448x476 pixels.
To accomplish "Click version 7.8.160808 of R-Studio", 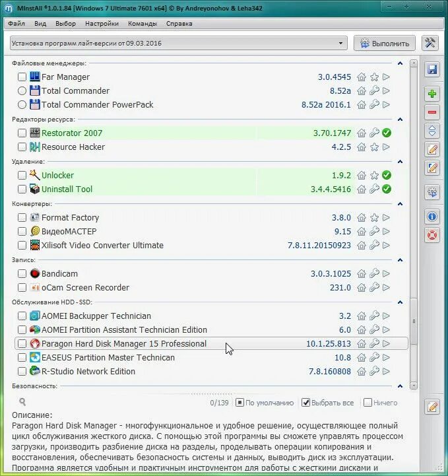I will tap(330, 371).
